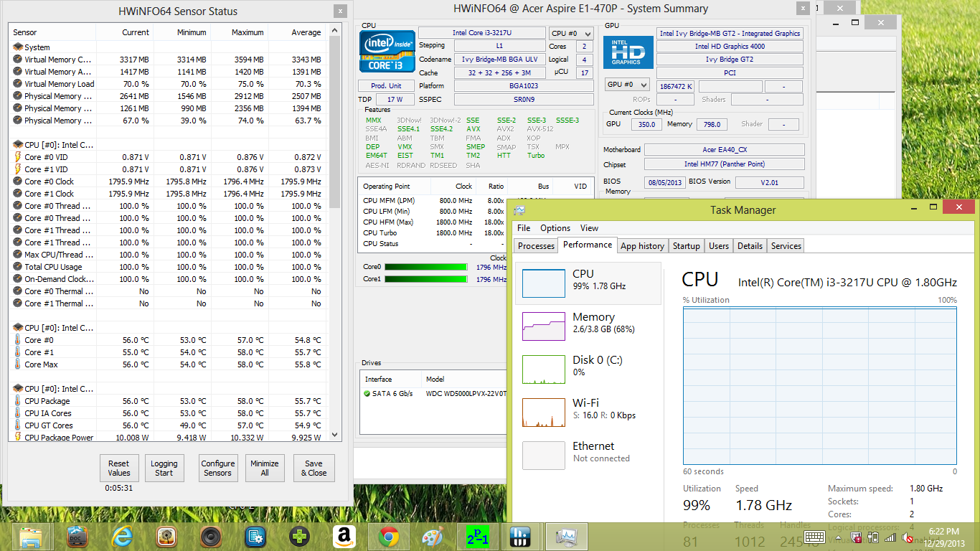Open the blue settings-list taskbar icon
The width and height of the screenshot is (980, 551).
[x=255, y=537]
